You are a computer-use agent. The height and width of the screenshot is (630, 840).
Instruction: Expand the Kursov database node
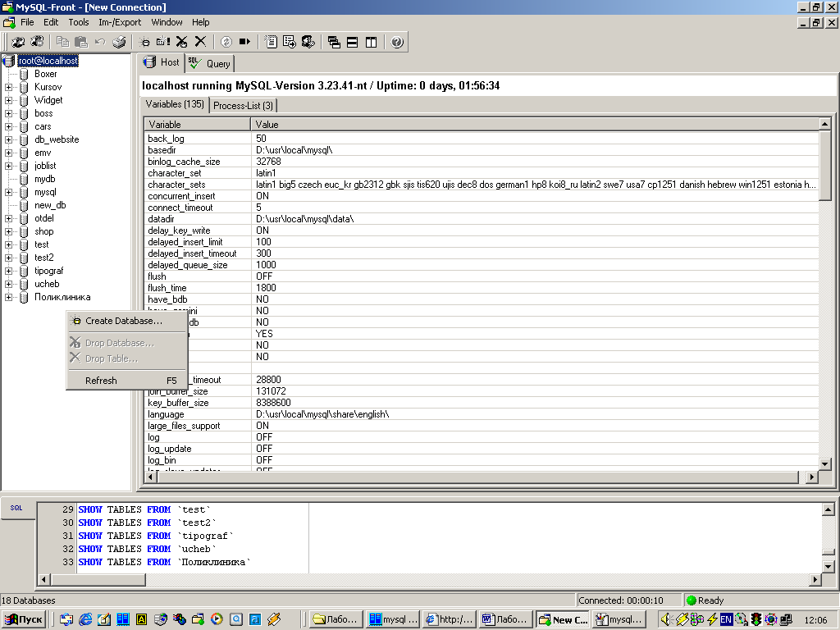click(8, 87)
